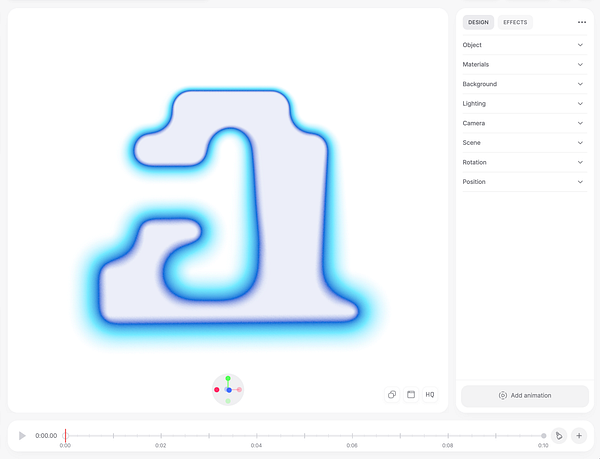Click the faded green axis dot on gizmo

(228, 401)
